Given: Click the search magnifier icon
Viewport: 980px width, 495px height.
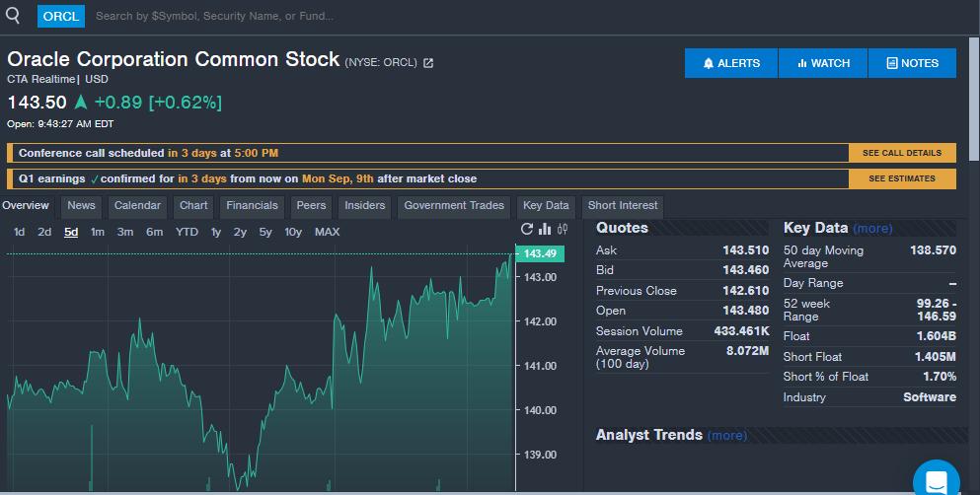Looking at the screenshot, I should coord(13,15).
